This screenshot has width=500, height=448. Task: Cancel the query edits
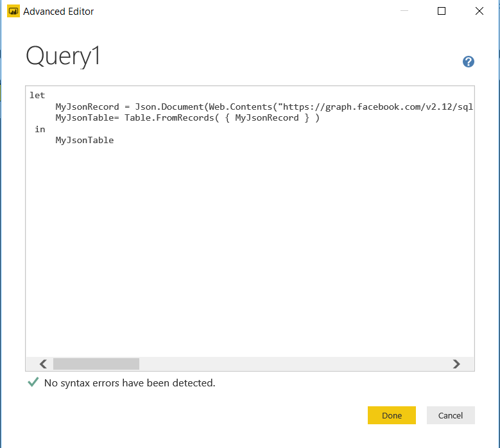click(x=450, y=415)
